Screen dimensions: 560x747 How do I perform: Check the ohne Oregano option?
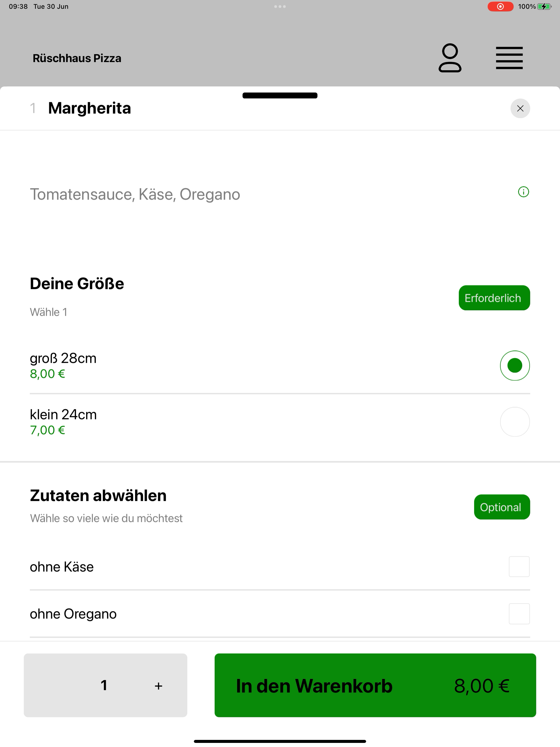pyautogui.click(x=519, y=614)
